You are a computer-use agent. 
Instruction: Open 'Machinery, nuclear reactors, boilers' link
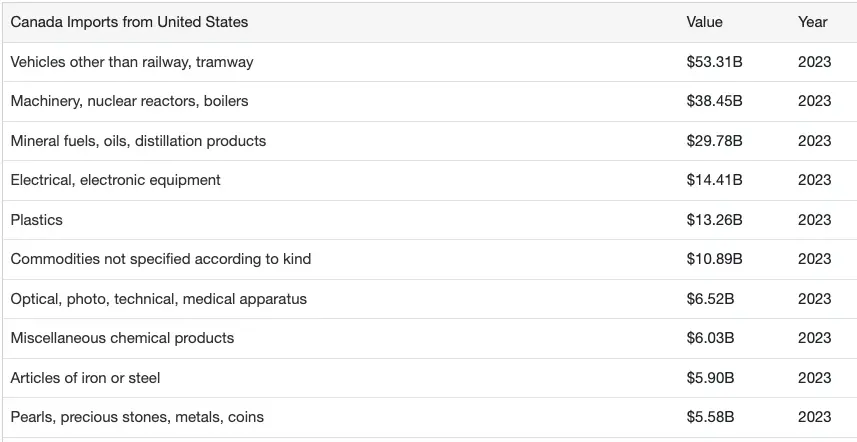point(129,101)
